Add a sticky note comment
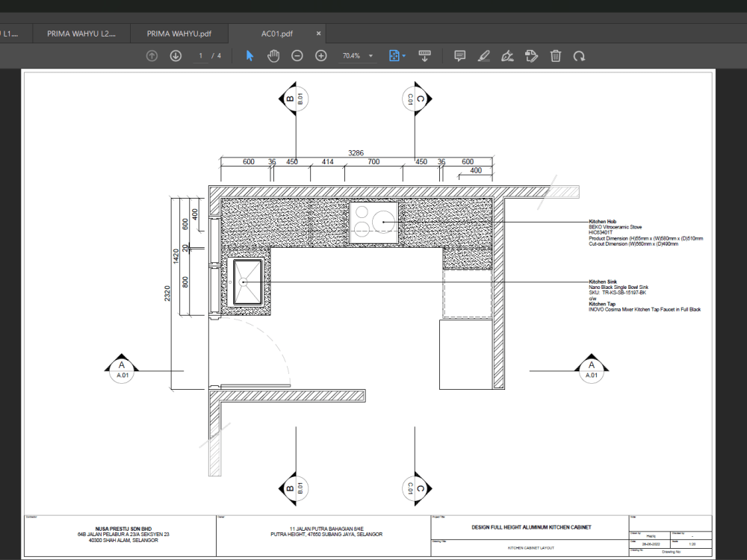The height and width of the screenshot is (560, 747). [x=459, y=55]
